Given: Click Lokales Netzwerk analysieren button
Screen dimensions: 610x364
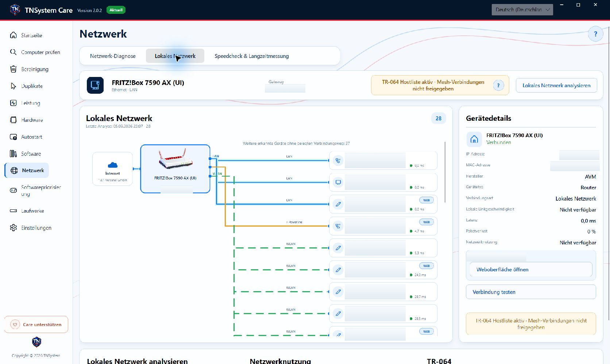Looking at the screenshot, I should 556,85.
